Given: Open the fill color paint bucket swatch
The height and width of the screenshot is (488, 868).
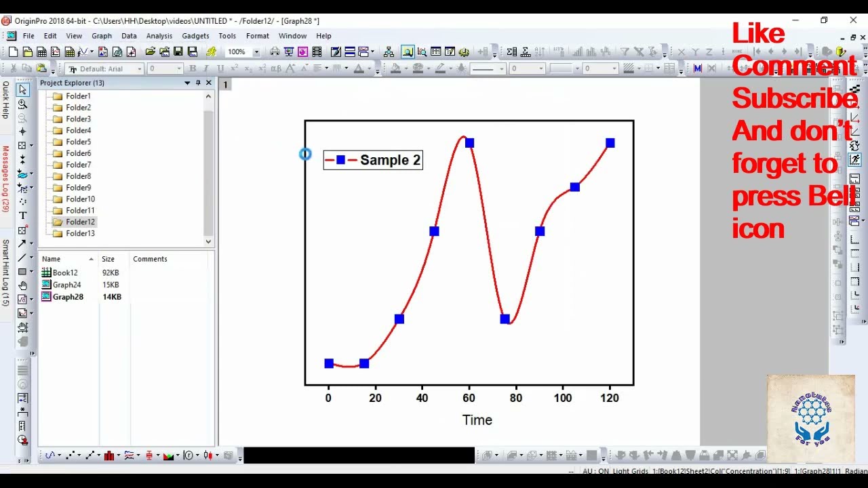Looking at the screenshot, I should (395, 68).
